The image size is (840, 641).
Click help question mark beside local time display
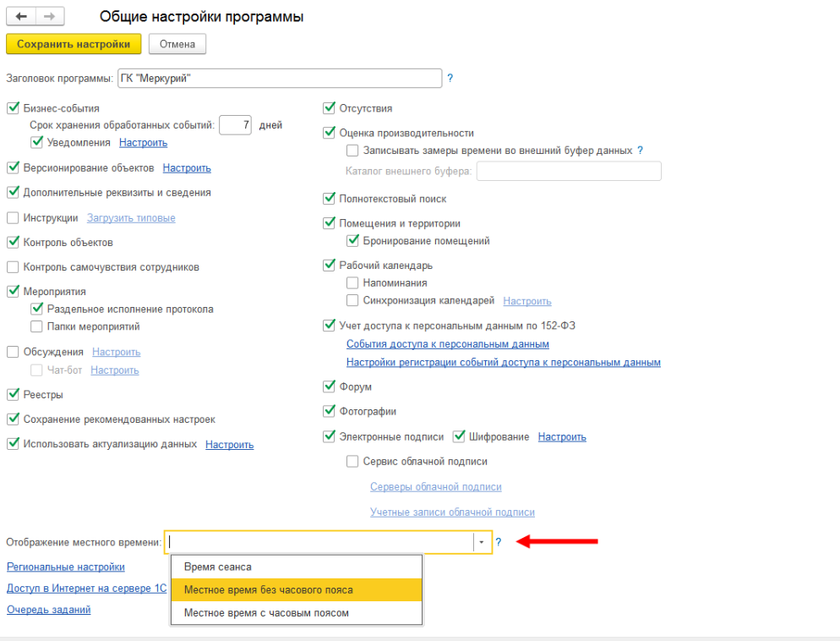499,542
